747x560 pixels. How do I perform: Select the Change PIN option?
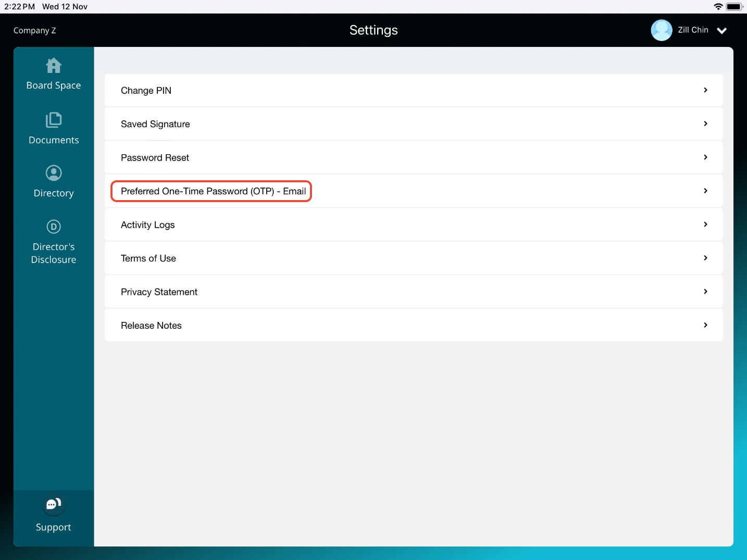point(414,90)
